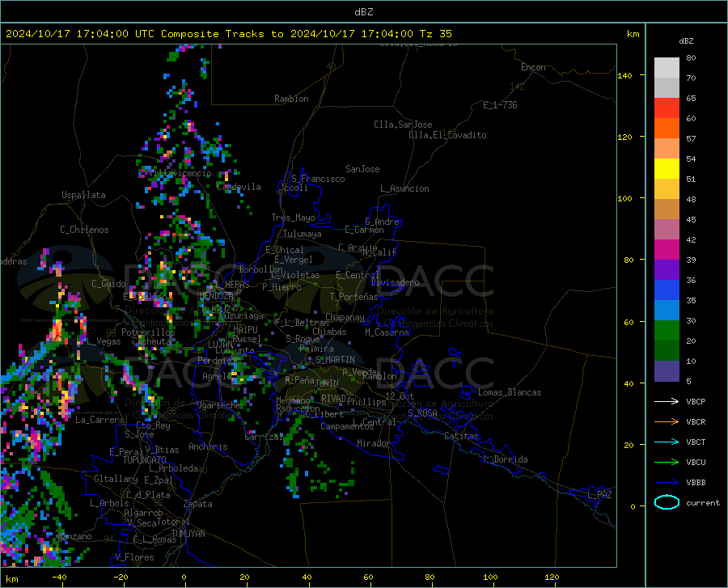This screenshot has height=588, width=728.
Task: Select the bright green 20-30 dBZ swatch
Action: point(667,331)
